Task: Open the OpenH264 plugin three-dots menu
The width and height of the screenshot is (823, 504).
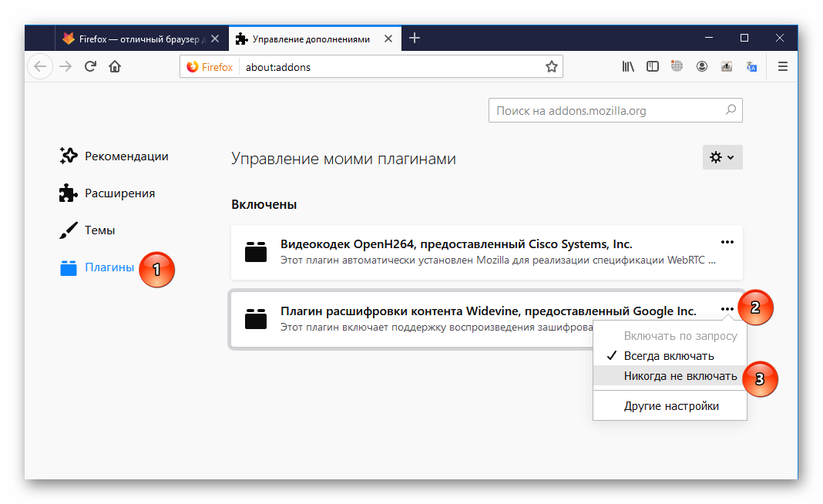Action: point(727,242)
